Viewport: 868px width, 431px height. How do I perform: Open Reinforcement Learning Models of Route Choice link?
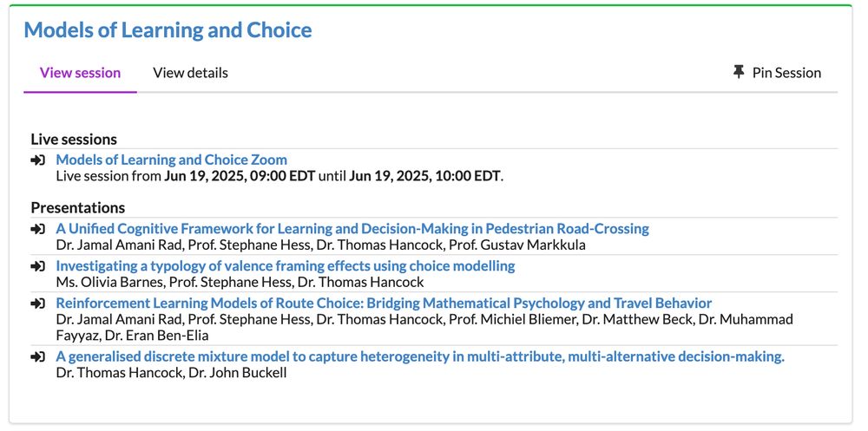pyautogui.click(x=384, y=304)
